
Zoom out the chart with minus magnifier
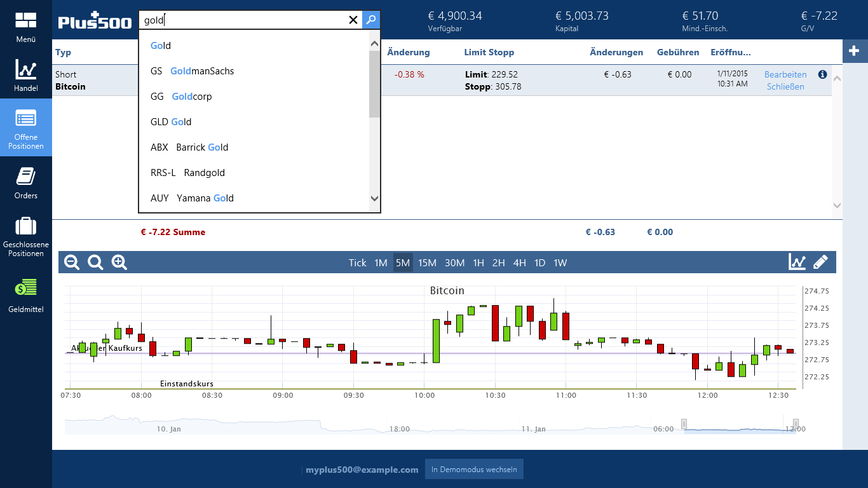tap(72, 262)
